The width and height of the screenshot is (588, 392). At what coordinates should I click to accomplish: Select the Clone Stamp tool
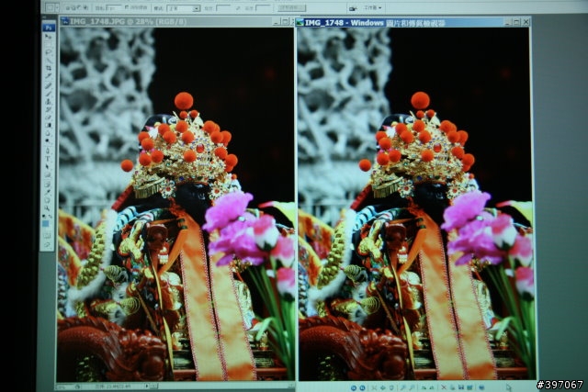(48, 102)
